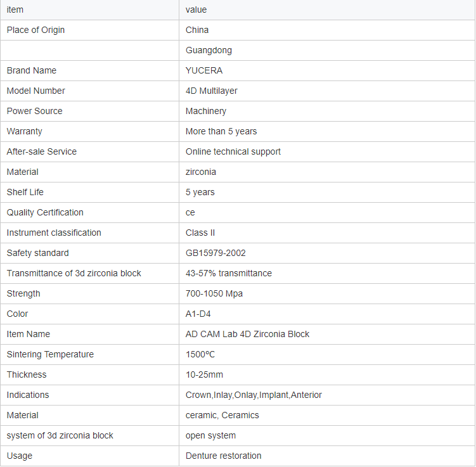Click the 'China' value cell
The image size is (476, 467).
coord(197,30)
